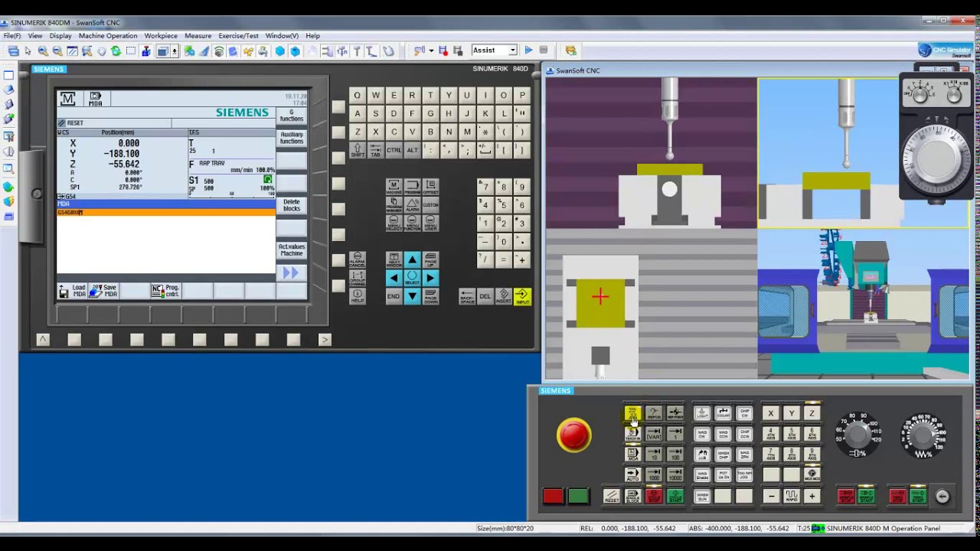Click the HELP key on keypad

(357, 297)
